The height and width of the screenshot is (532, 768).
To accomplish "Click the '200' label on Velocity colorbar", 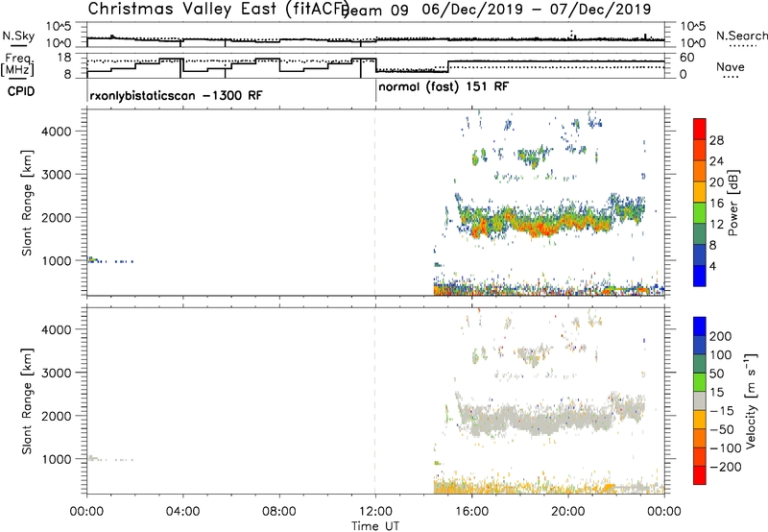I will point(721,336).
